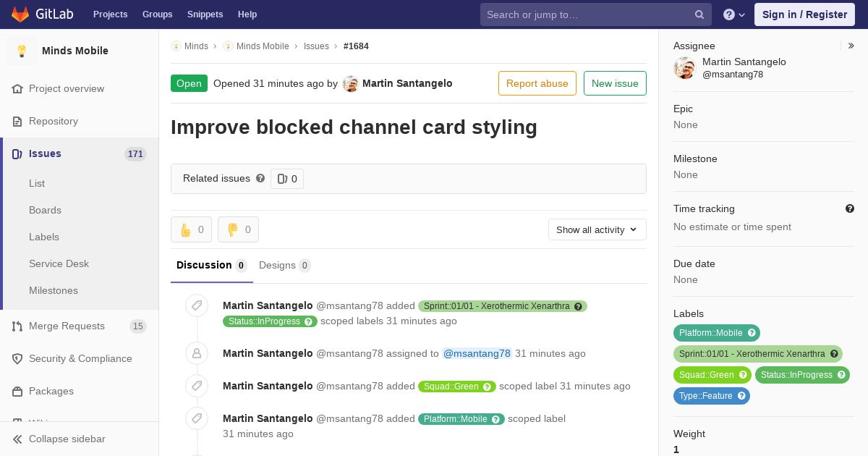868x456 pixels.
Task: Click Minds breadcrumb link
Action: 196,46
